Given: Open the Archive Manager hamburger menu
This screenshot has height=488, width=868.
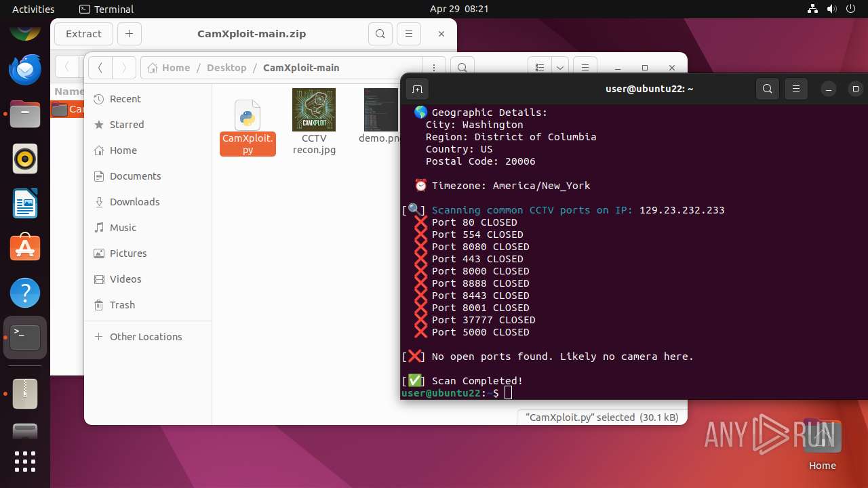Looking at the screenshot, I should (x=408, y=34).
